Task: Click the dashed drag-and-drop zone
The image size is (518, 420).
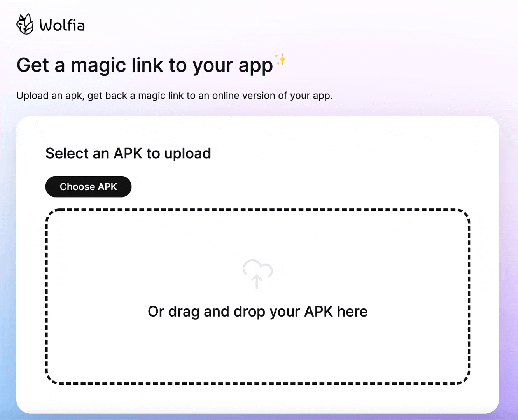Action: [258, 297]
